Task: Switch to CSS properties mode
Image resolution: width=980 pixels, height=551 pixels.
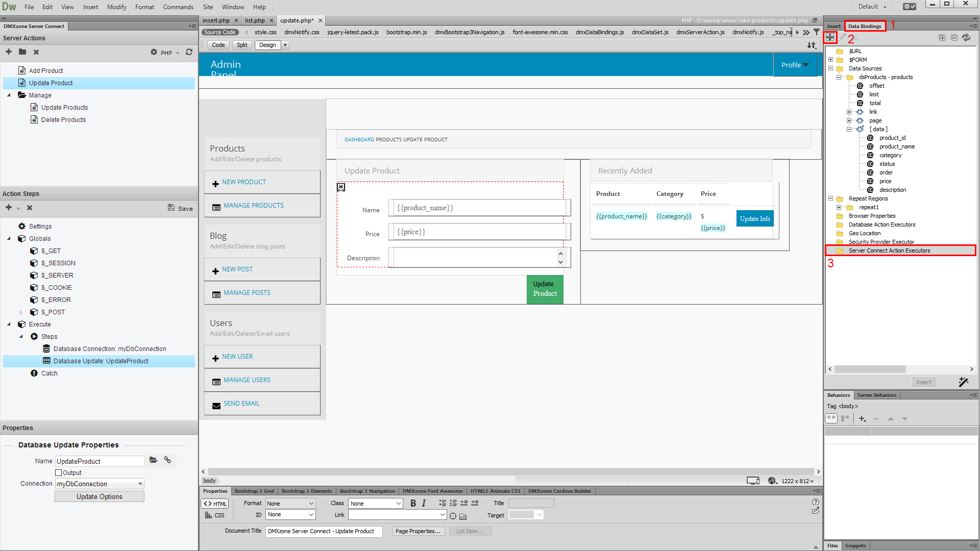Action: [x=215, y=515]
